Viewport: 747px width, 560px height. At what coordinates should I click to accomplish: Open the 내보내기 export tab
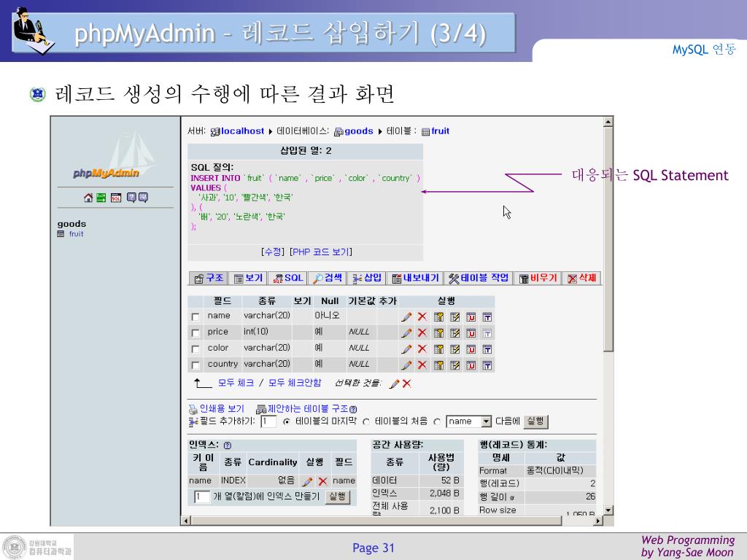tap(415, 278)
